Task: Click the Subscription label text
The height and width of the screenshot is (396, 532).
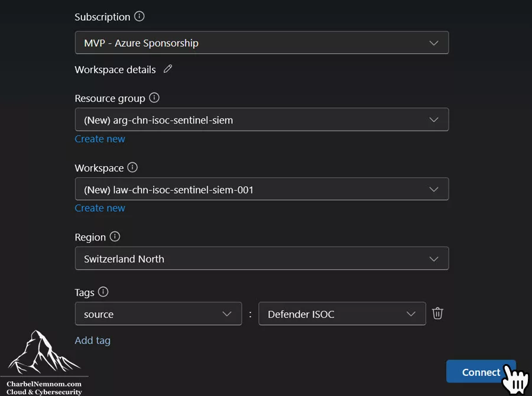Action: [x=102, y=17]
